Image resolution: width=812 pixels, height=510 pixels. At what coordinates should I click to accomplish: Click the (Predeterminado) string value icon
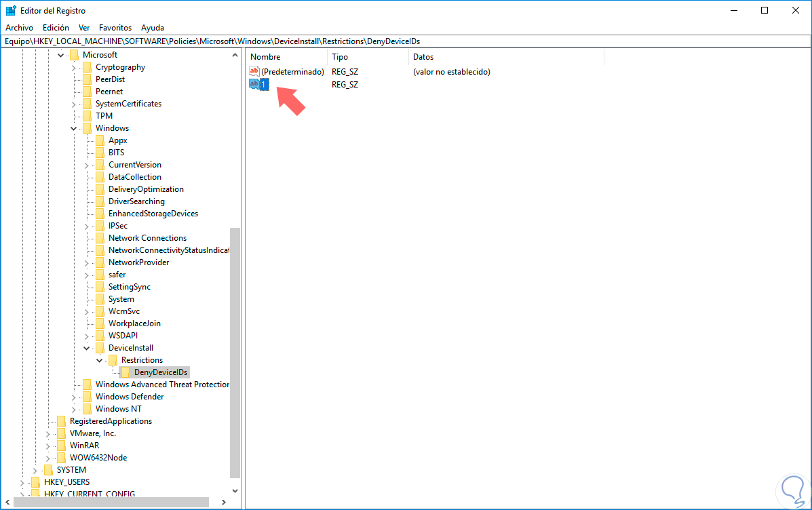tap(254, 71)
